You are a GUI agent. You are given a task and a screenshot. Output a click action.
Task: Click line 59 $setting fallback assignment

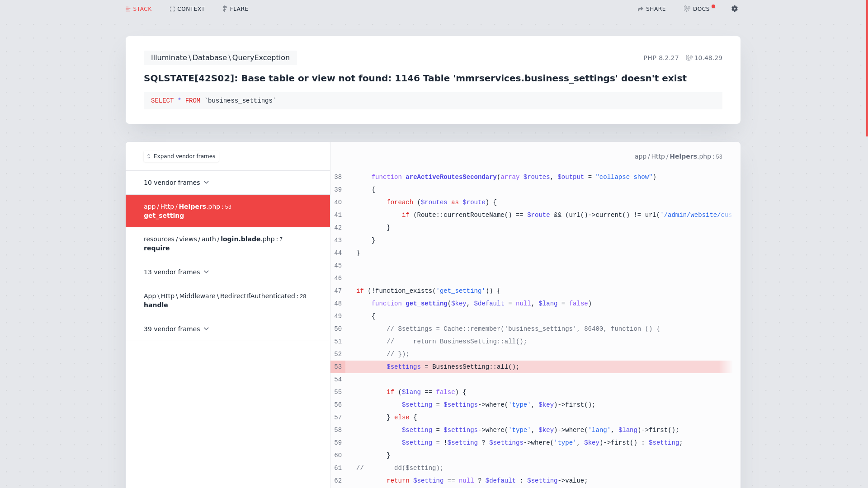[542, 443]
